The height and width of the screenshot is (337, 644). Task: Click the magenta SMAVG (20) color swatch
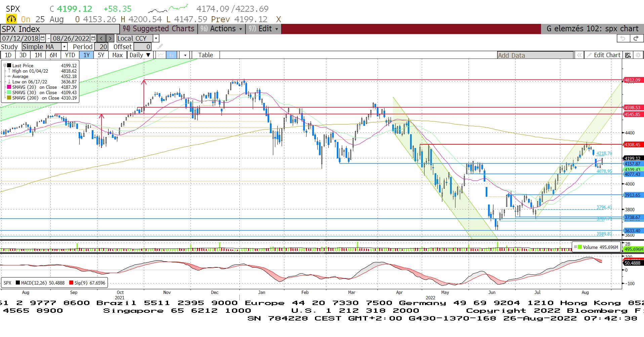click(x=9, y=87)
